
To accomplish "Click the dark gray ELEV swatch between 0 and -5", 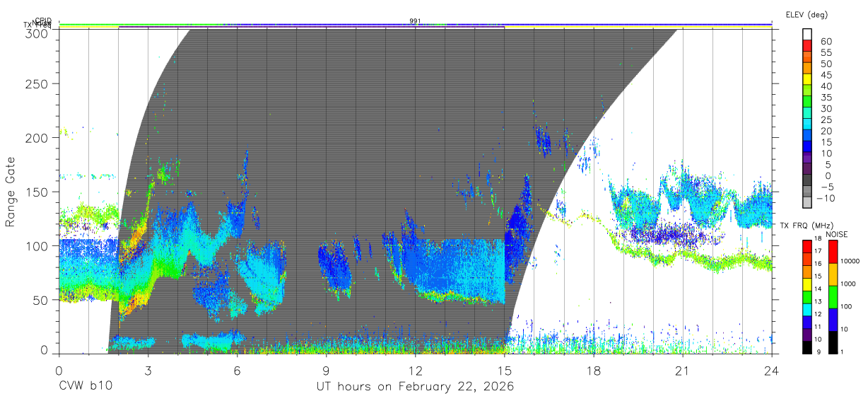I will pyautogui.click(x=807, y=181).
